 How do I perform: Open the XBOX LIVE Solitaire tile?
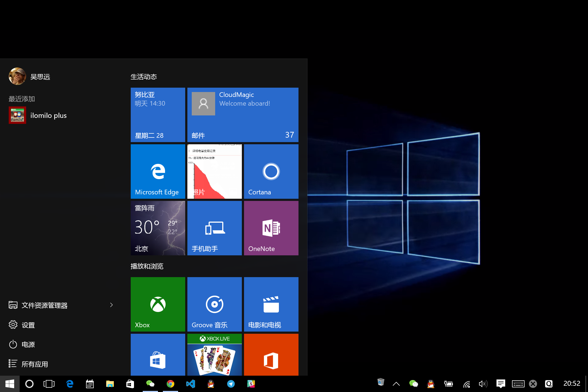pyautogui.click(x=214, y=359)
